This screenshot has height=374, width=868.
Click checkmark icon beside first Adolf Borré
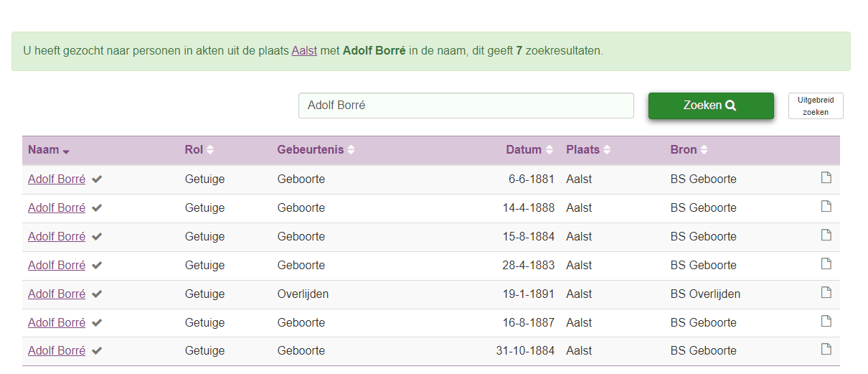coord(97,179)
